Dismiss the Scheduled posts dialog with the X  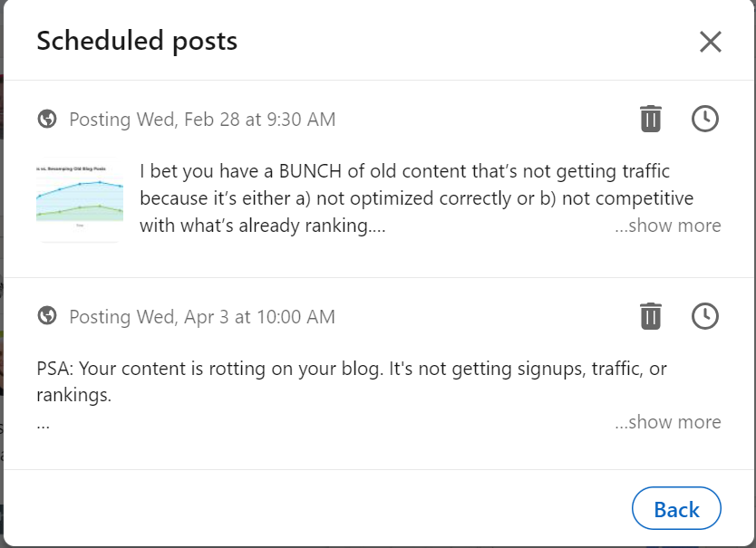point(711,41)
